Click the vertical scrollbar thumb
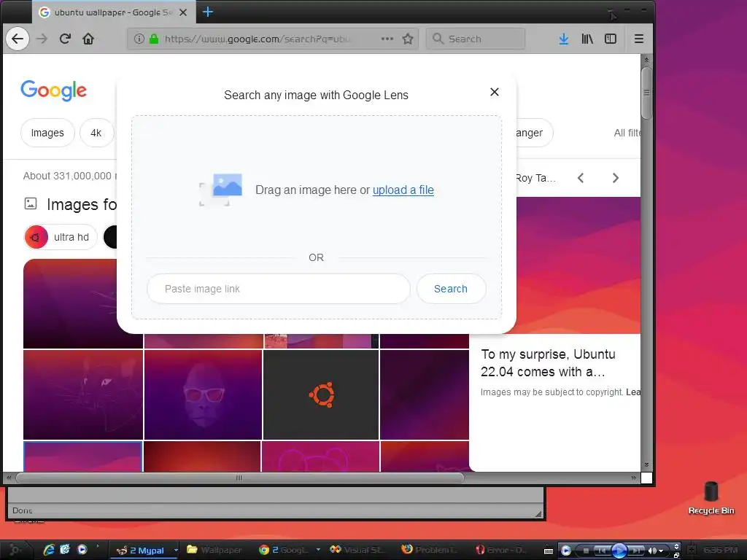 [x=646, y=93]
